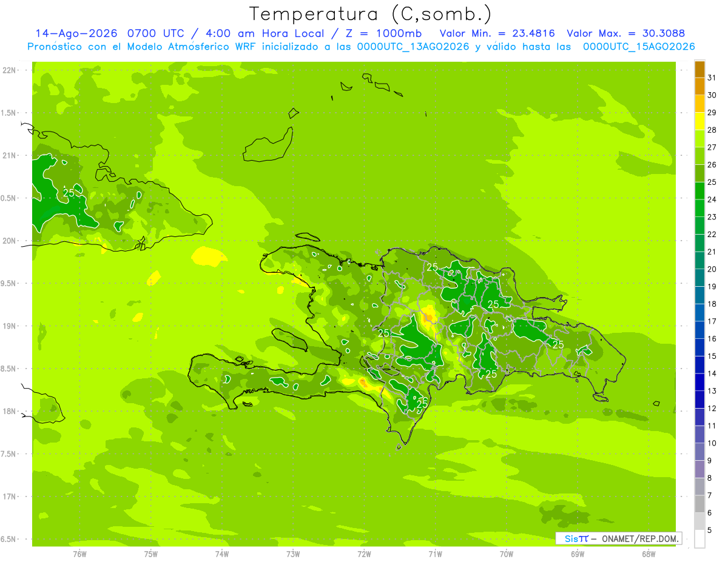Click the 'Temperatura (C,somb.)' title
728x562 pixels.
370,14
